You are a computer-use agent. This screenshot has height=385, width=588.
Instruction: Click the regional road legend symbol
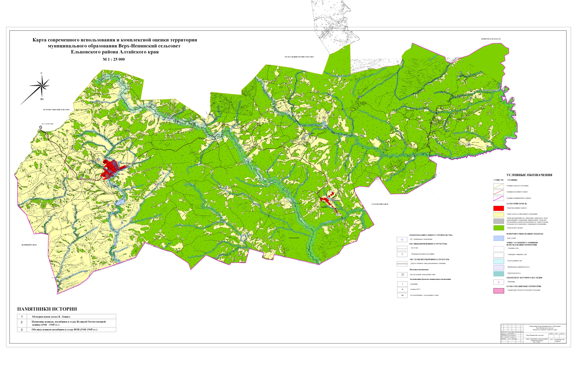402,264
